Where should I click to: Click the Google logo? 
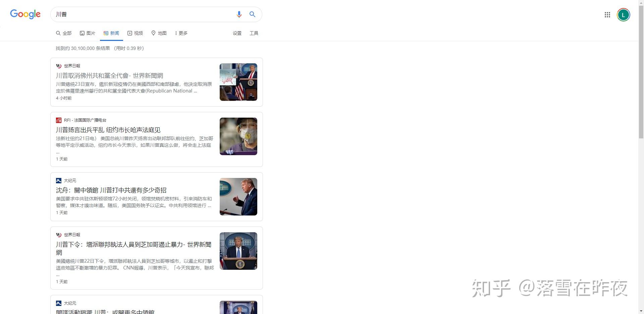[x=25, y=14]
